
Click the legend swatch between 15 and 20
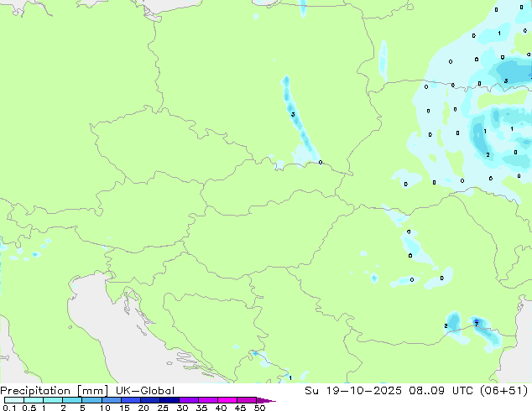130,400
